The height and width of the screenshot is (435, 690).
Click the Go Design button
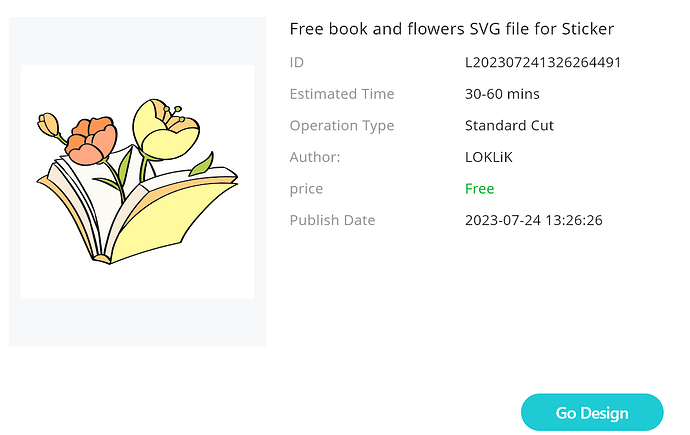click(x=592, y=412)
